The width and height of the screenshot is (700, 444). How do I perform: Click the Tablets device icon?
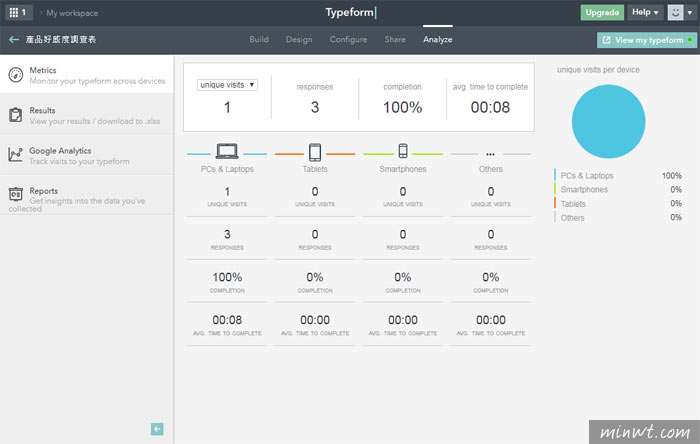pyautogui.click(x=315, y=152)
